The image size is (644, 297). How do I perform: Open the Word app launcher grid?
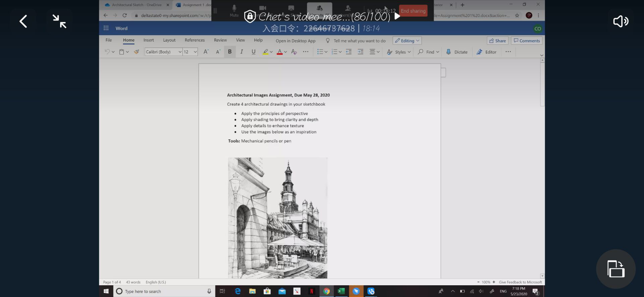[x=106, y=28]
